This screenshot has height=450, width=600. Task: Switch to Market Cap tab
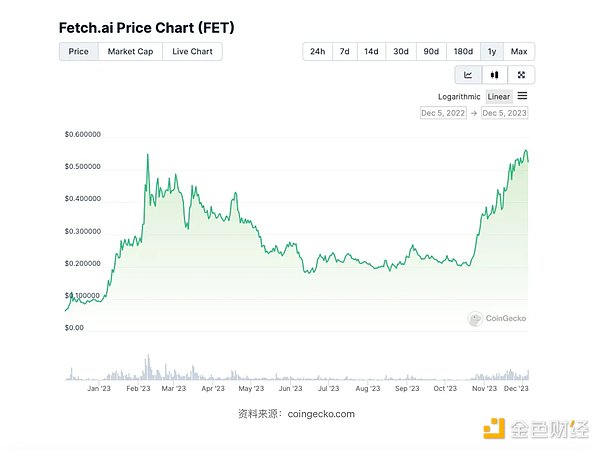tap(130, 51)
